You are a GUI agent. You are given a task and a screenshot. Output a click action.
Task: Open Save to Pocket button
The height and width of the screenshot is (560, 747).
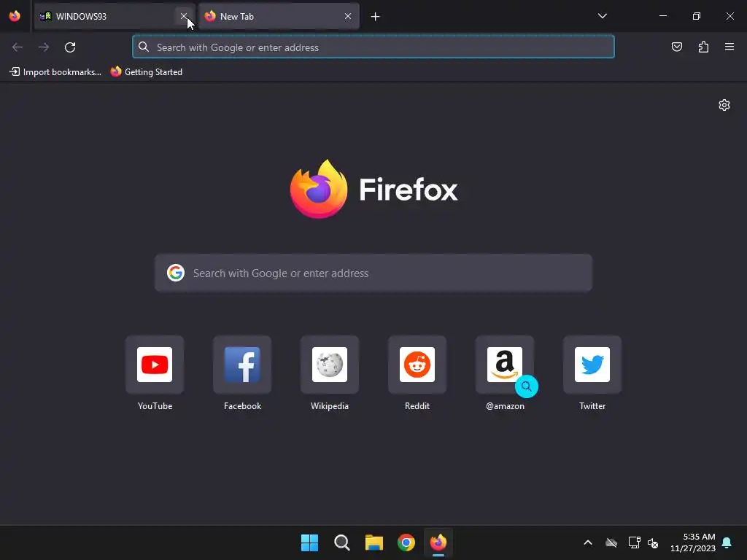pyautogui.click(x=676, y=47)
